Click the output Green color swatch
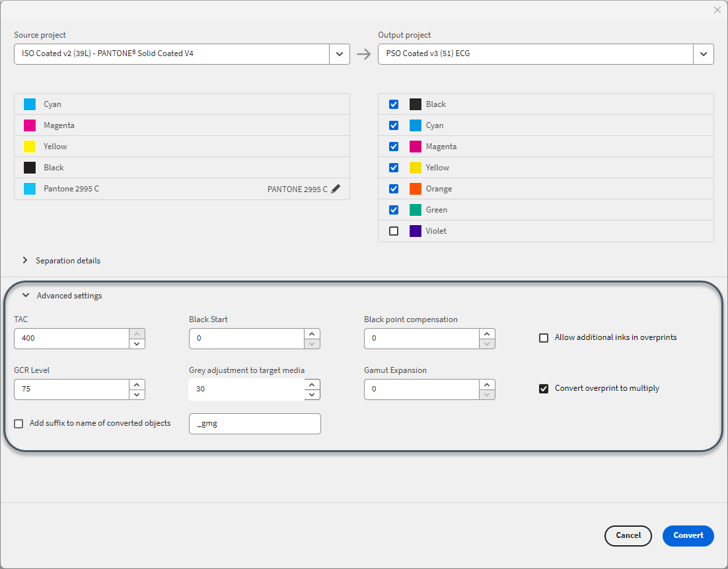The width and height of the screenshot is (728, 569). coord(415,210)
